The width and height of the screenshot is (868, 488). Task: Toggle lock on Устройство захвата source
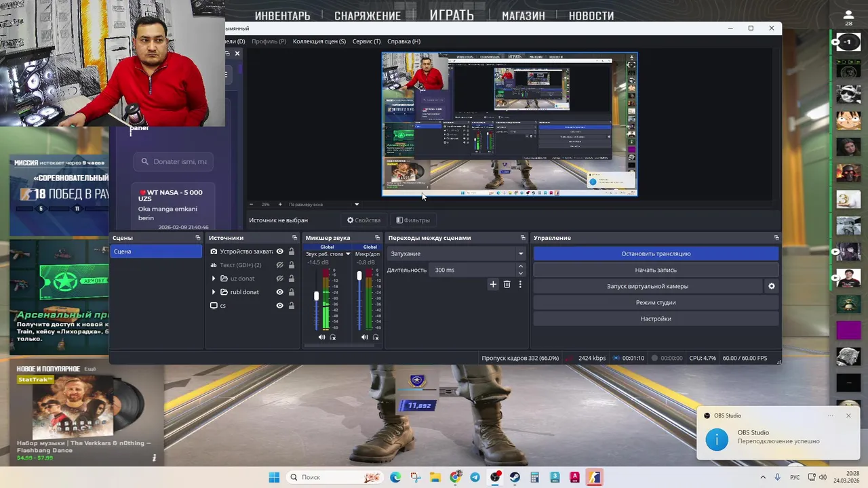292,251
